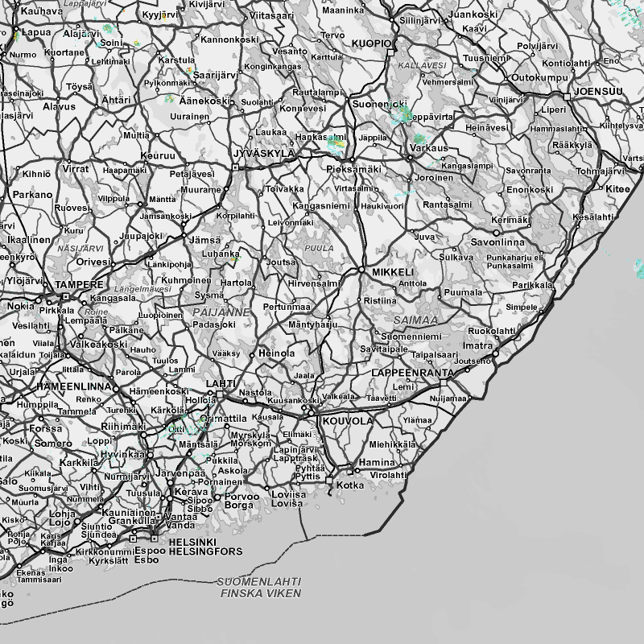Select the JOENSUU label
Screen dimensions: 644x644
pyautogui.click(x=598, y=91)
